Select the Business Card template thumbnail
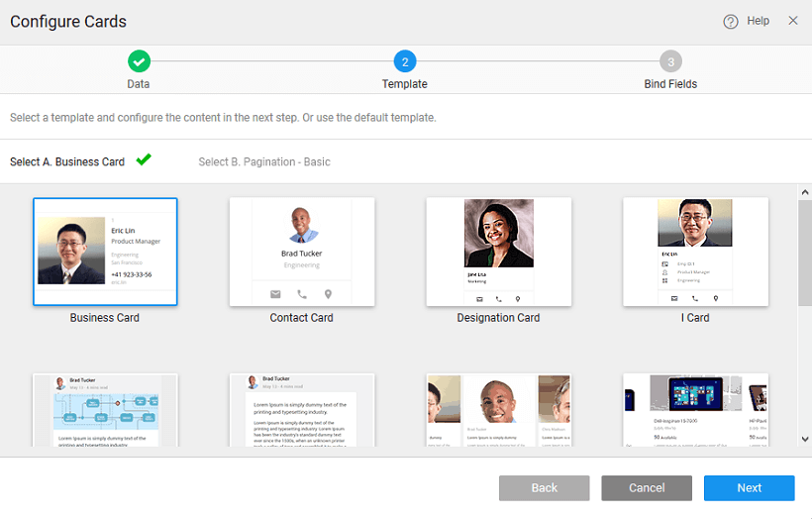This screenshot has width=812, height=519. pos(105,252)
